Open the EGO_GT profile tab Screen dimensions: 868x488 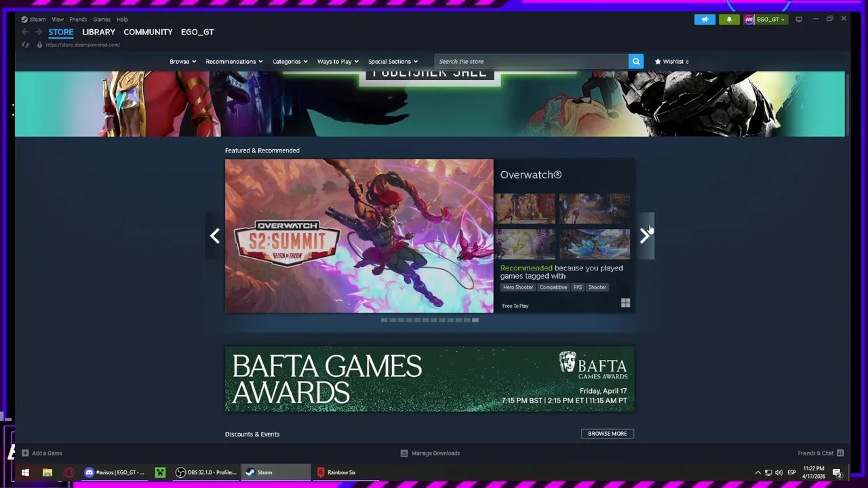pyautogui.click(x=197, y=32)
